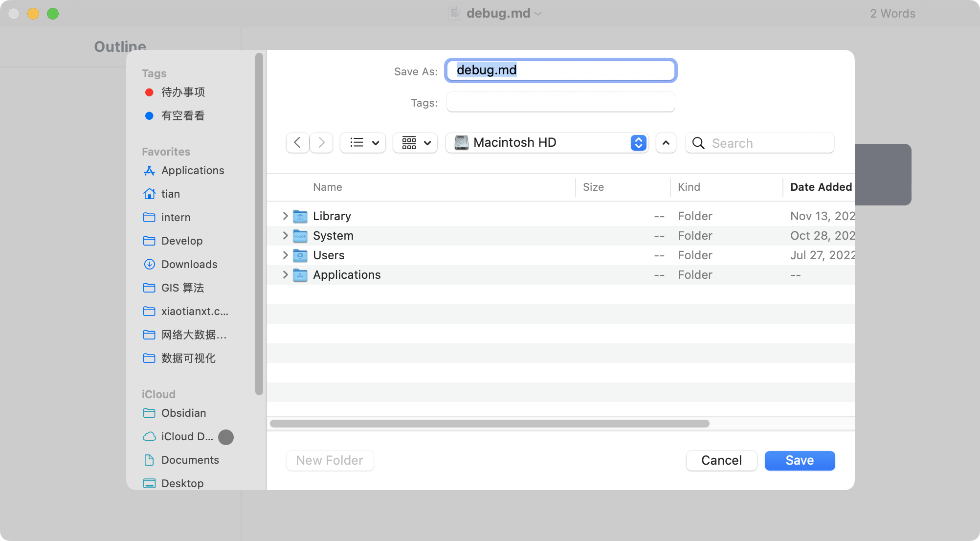Select the Develop folder in Favorites
The height and width of the screenshot is (541, 980).
click(181, 241)
